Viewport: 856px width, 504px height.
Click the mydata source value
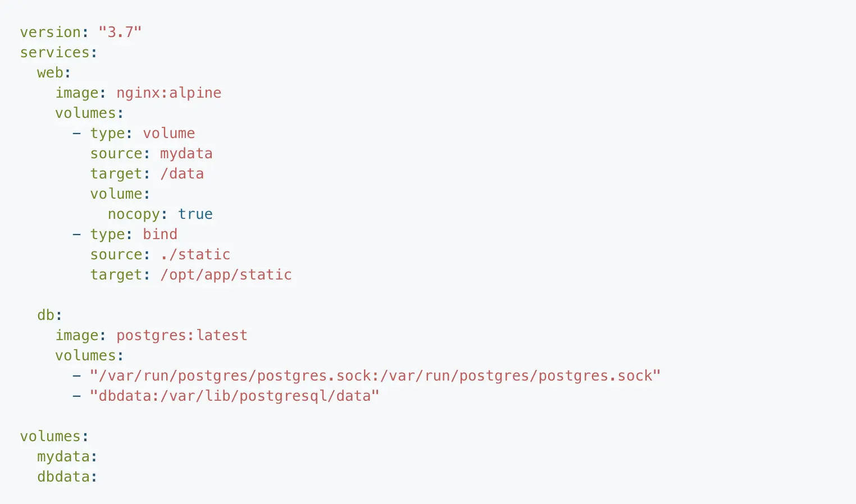tap(186, 153)
